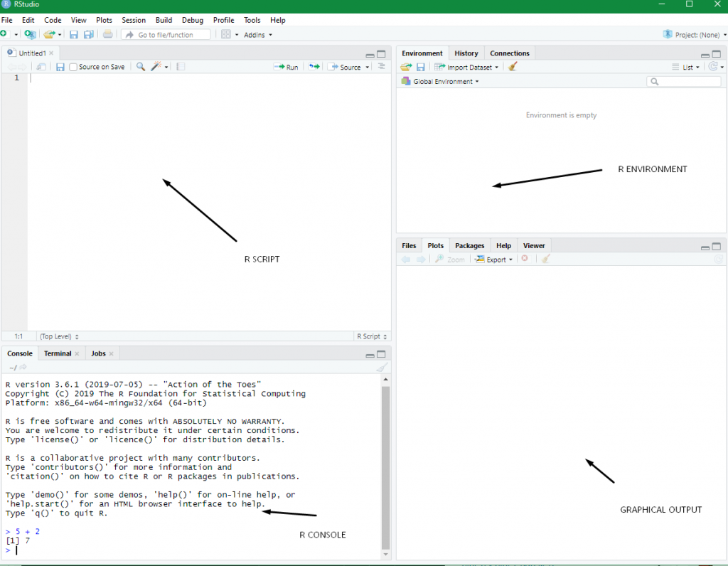The height and width of the screenshot is (566, 728).
Task: Open find and replace in the script editor
Action: [141, 66]
